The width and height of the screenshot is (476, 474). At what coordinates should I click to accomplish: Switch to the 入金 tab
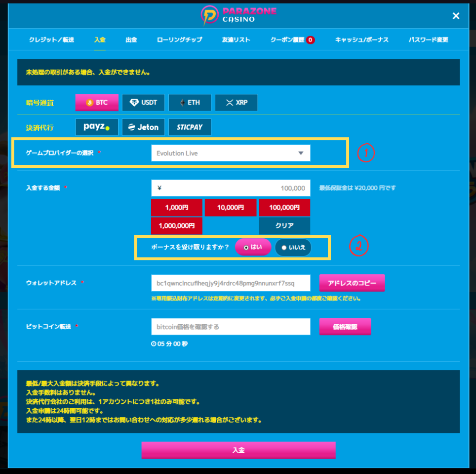[100, 40]
